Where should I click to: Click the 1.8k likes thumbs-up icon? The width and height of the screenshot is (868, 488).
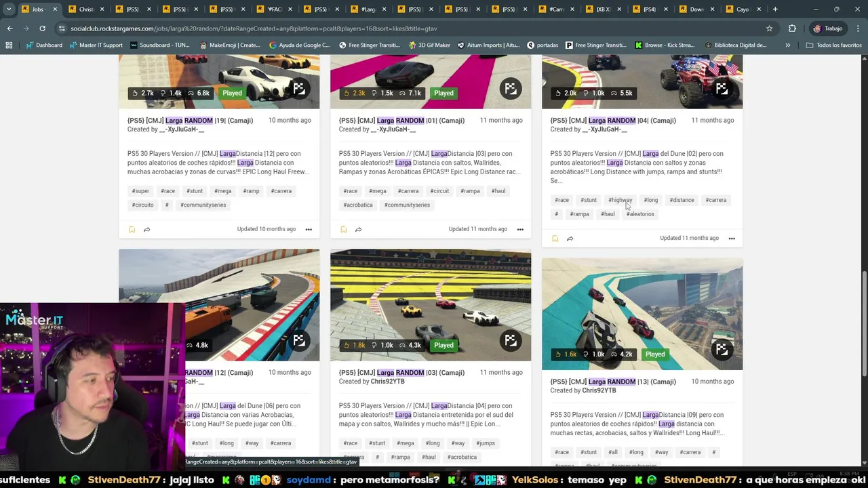click(346, 345)
